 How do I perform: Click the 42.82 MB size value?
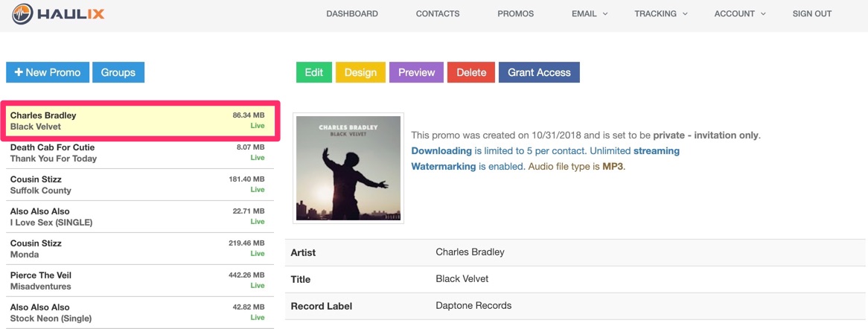pos(249,307)
